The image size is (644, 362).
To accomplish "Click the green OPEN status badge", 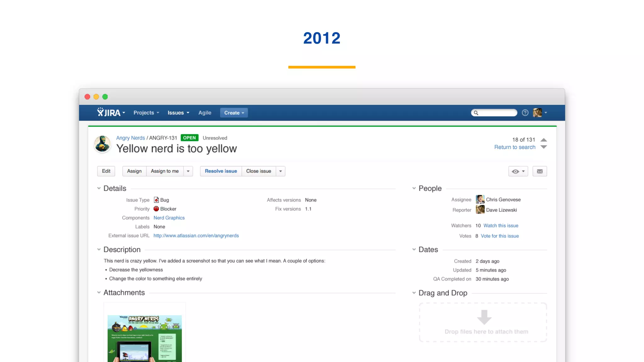I will coord(189,138).
